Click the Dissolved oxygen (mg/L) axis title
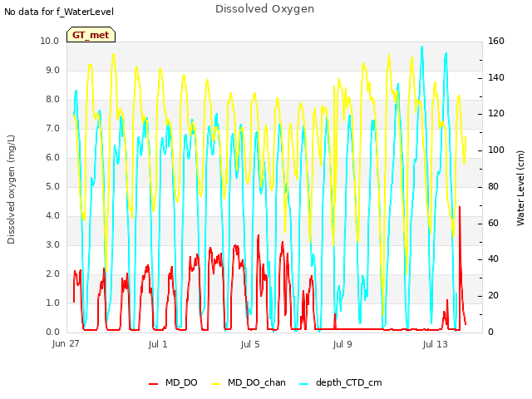The image size is (532, 399). tap(11, 190)
